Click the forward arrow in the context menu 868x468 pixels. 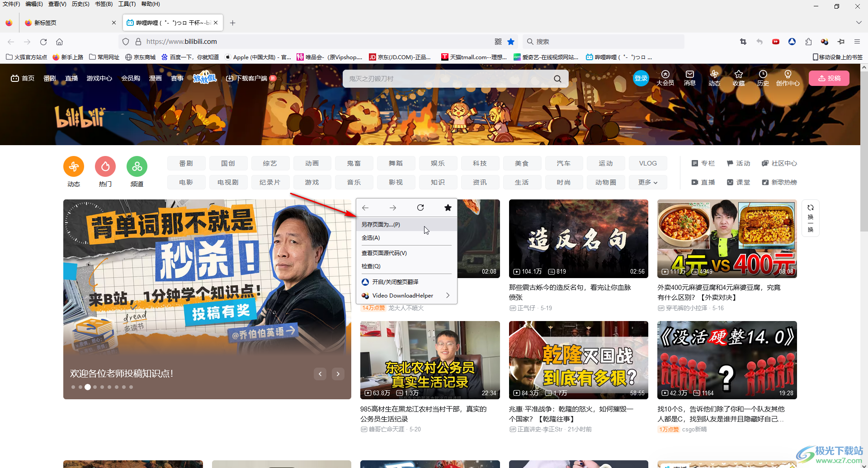393,208
